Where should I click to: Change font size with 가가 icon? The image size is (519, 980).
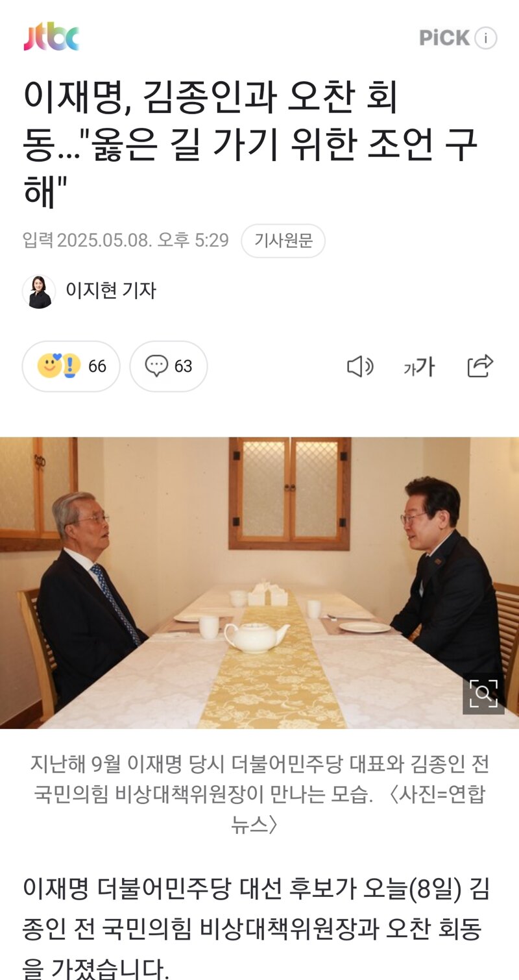tap(419, 367)
